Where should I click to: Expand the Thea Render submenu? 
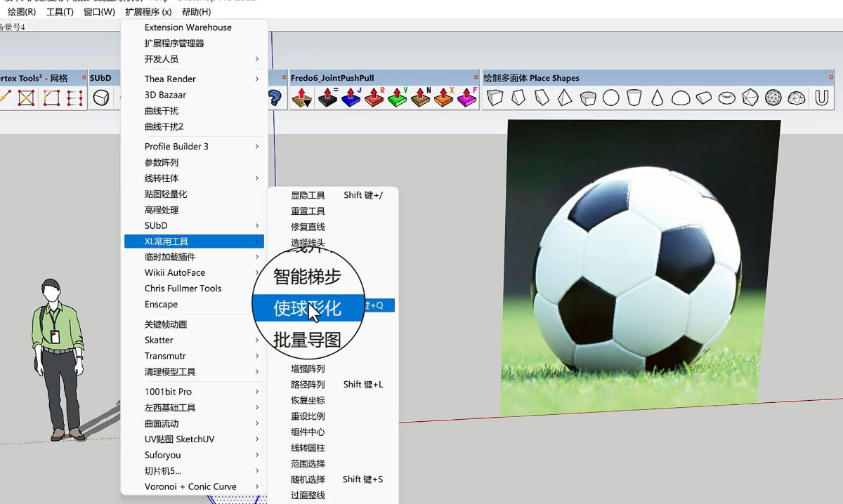[195, 79]
